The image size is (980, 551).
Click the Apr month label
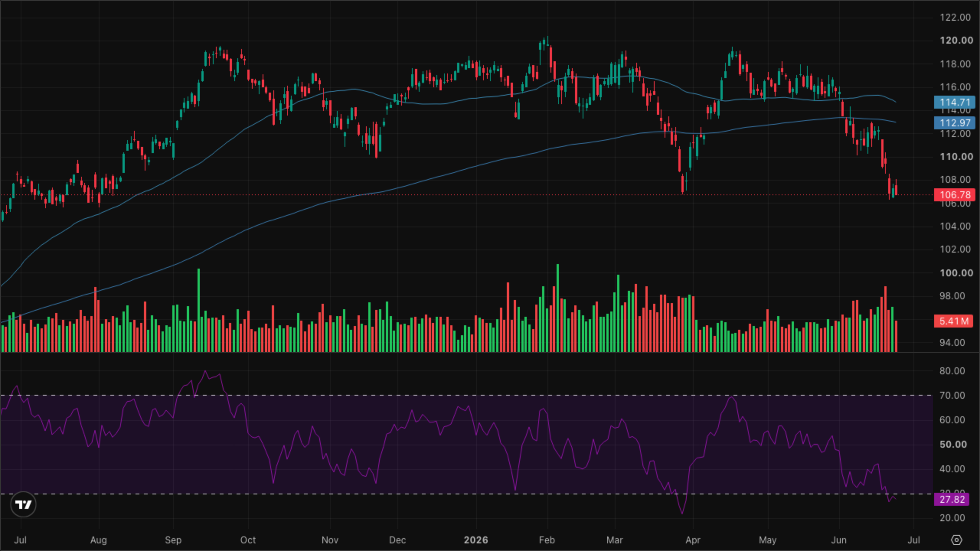click(693, 540)
